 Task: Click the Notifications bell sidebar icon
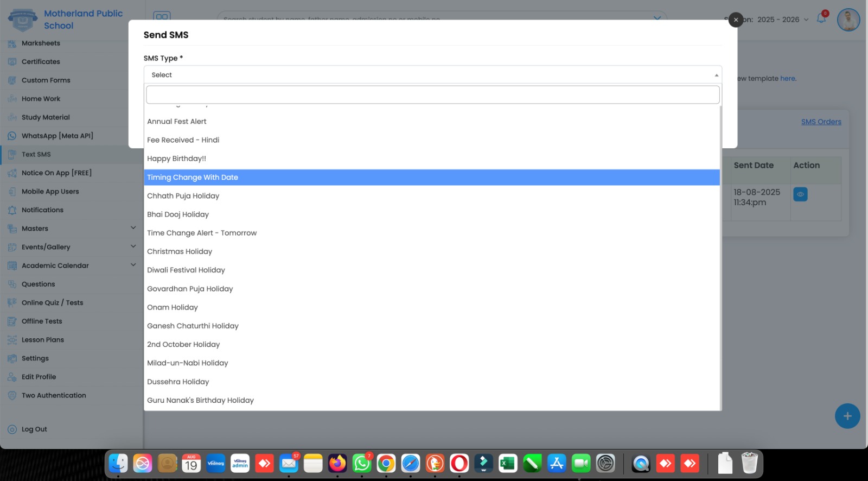point(12,210)
